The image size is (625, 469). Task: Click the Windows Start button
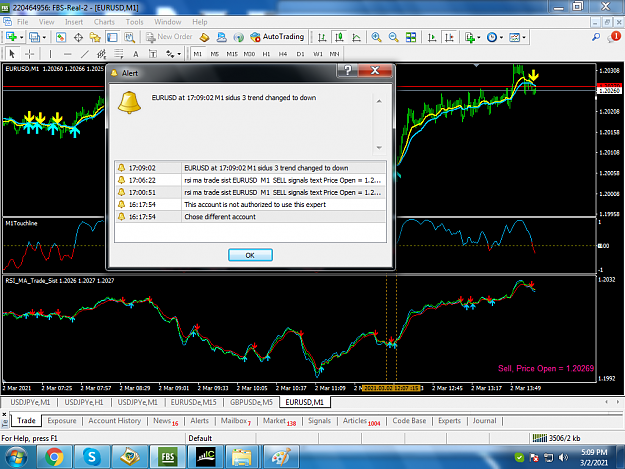16,457
